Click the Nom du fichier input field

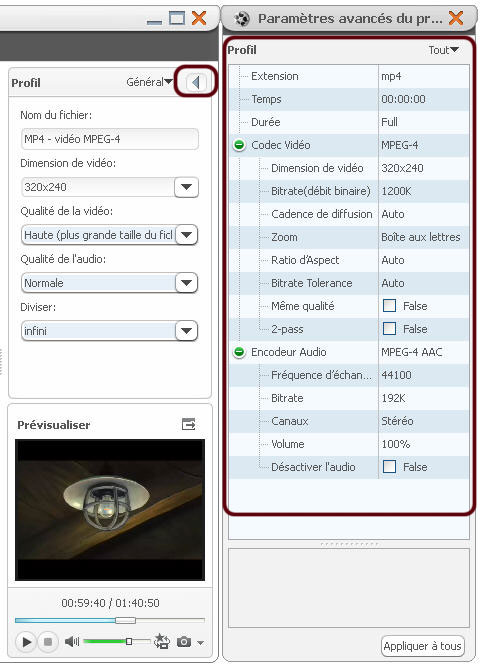pyautogui.click(x=110, y=139)
